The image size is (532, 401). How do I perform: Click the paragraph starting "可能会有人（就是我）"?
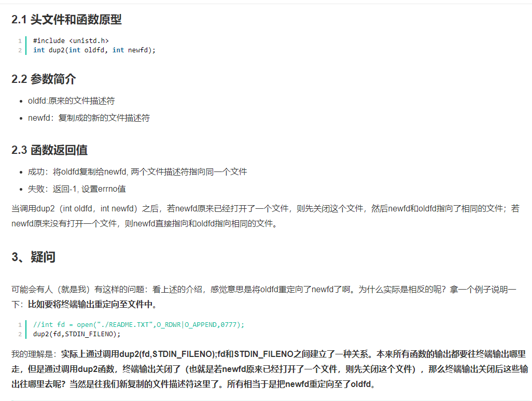click(264, 296)
